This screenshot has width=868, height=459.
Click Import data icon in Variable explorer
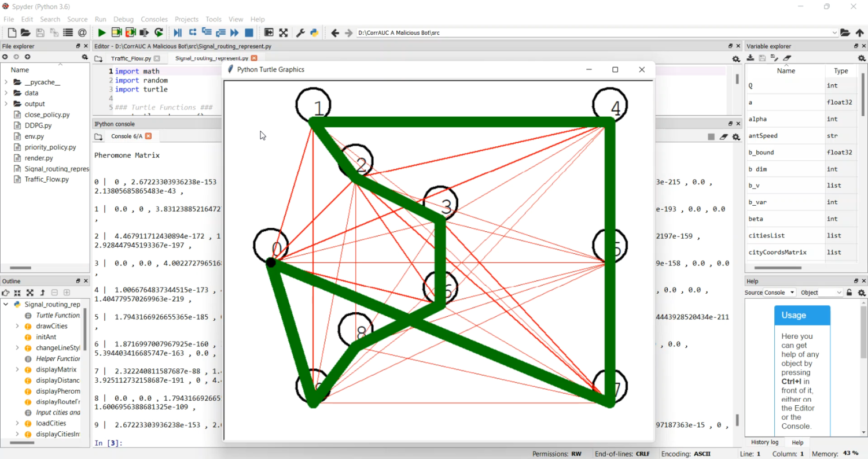click(x=751, y=58)
